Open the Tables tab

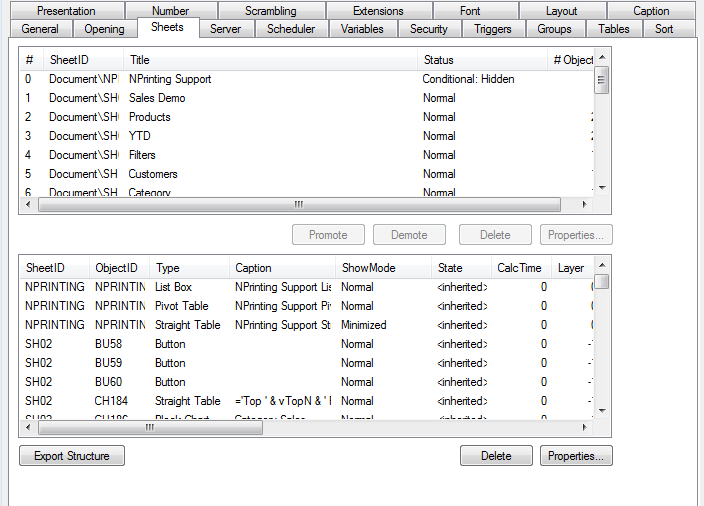pos(614,29)
